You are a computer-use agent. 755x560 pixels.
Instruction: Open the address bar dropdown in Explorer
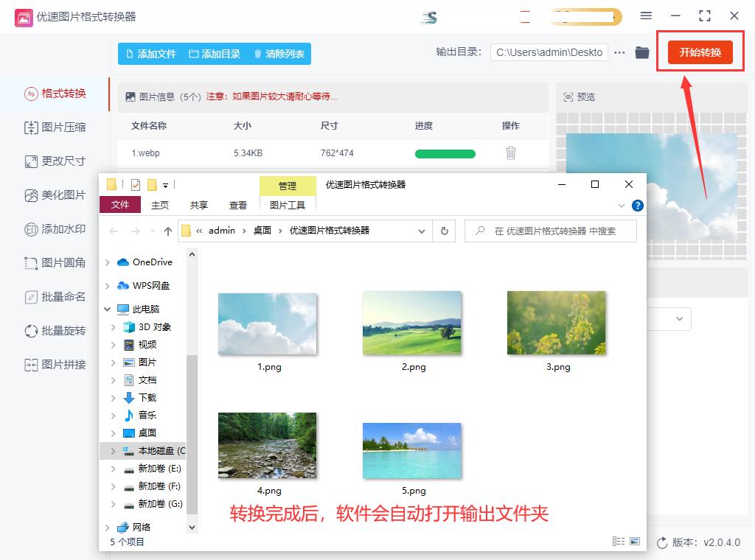click(421, 231)
